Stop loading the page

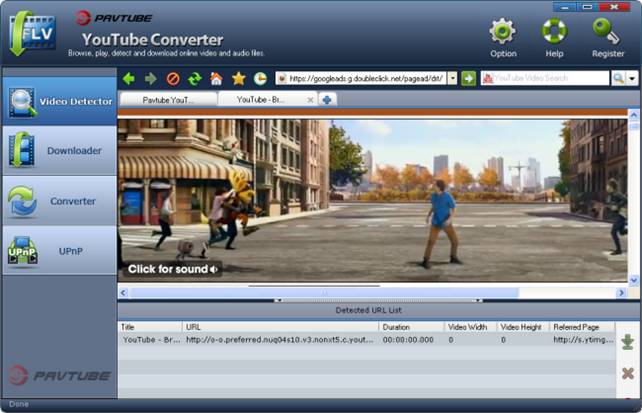tap(173, 79)
